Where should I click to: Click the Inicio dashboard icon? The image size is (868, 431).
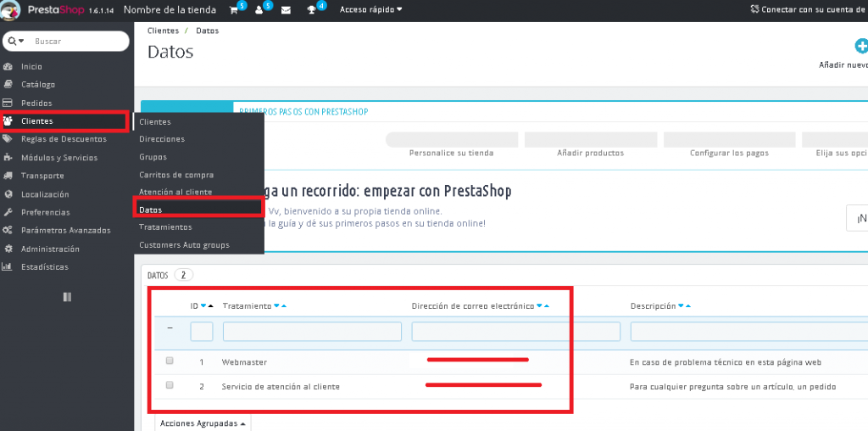coord(8,66)
